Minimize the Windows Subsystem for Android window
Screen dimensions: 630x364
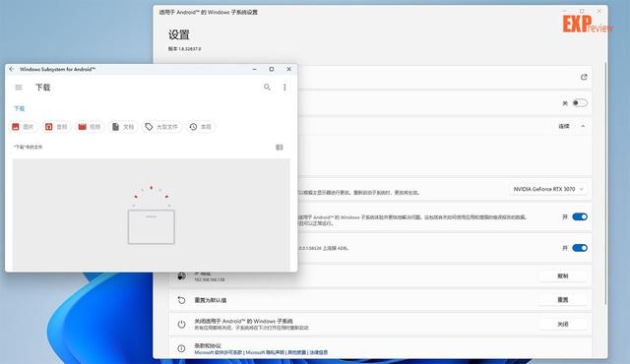click(x=254, y=69)
